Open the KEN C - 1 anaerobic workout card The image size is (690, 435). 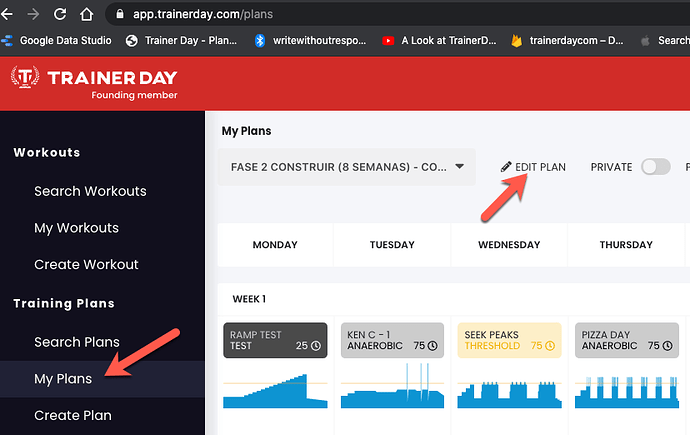(x=393, y=340)
